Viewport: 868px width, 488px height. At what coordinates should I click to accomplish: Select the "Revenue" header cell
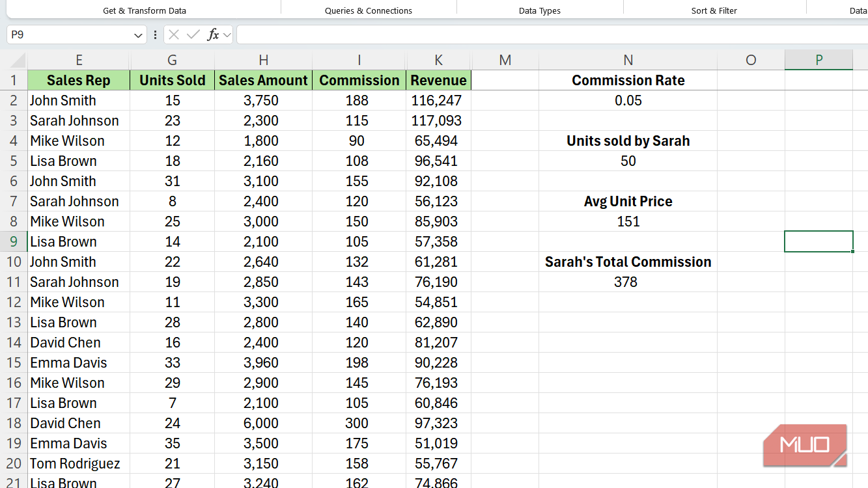click(x=438, y=81)
